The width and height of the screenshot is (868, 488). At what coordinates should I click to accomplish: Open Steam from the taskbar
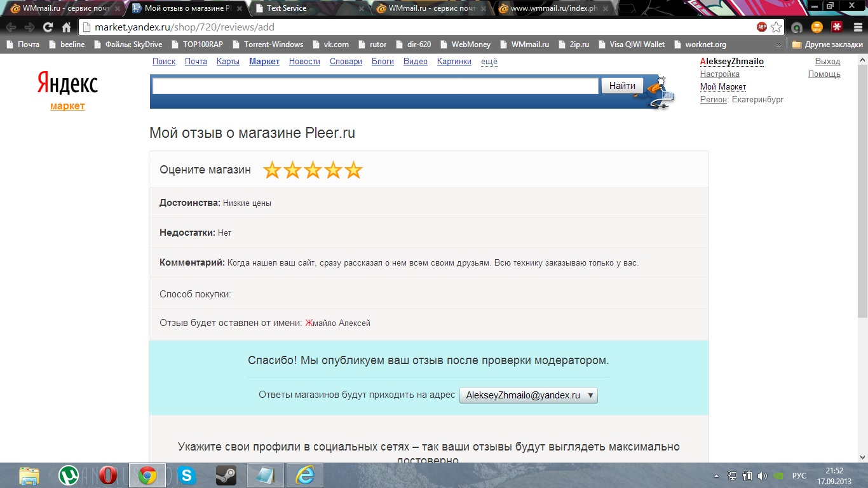pos(226,475)
